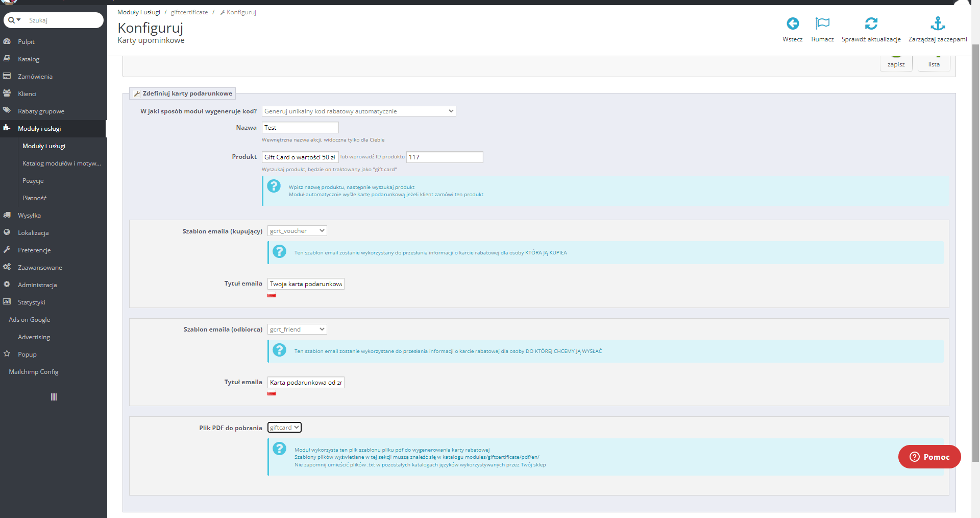Image resolution: width=980 pixels, height=518 pixels.
Task: Click the product ID field with 117
Action: coord(445,157)
